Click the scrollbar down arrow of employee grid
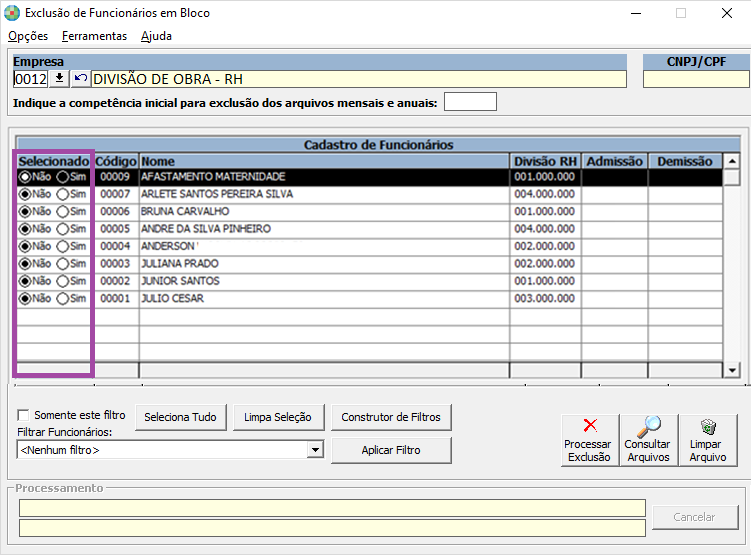The width and height of the screenshot is (751, 555). [x=731, y=370]
